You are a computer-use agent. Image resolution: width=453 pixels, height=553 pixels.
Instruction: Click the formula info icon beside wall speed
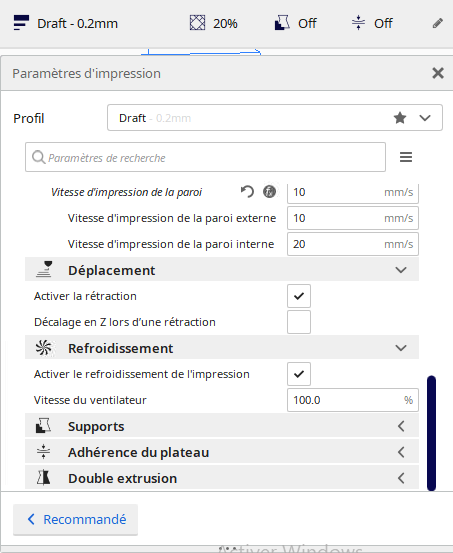pyautogui.click(x=270, y=192)
